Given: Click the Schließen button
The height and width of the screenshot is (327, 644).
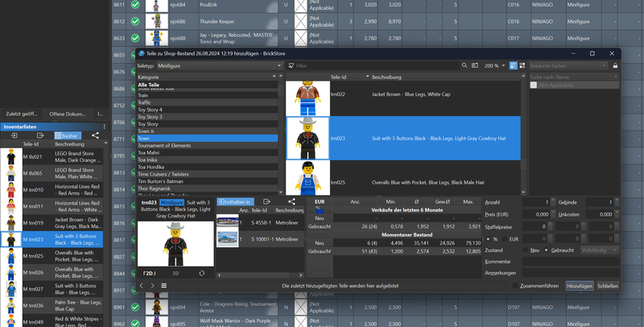Looking at the screenshot, I should 608,286.
